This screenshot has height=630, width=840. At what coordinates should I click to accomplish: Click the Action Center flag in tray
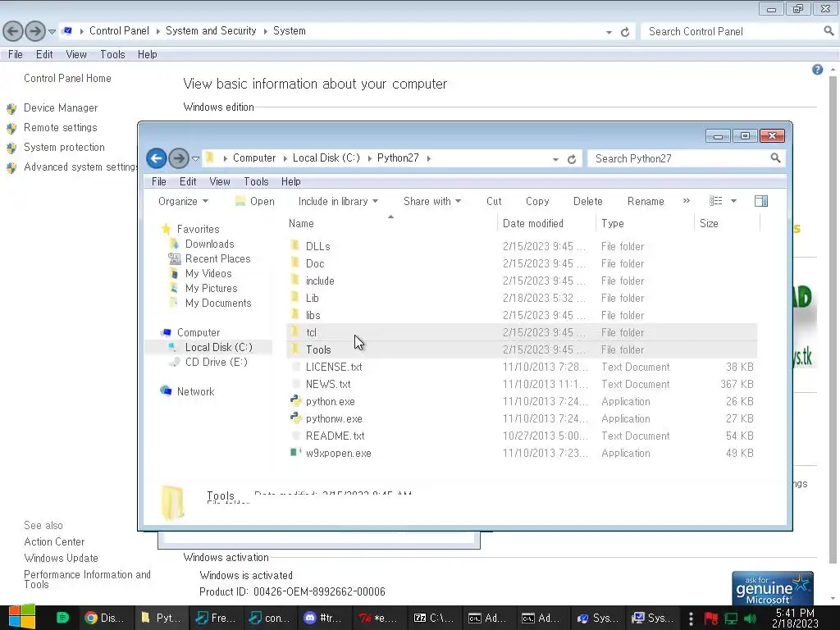pos(711,619)
